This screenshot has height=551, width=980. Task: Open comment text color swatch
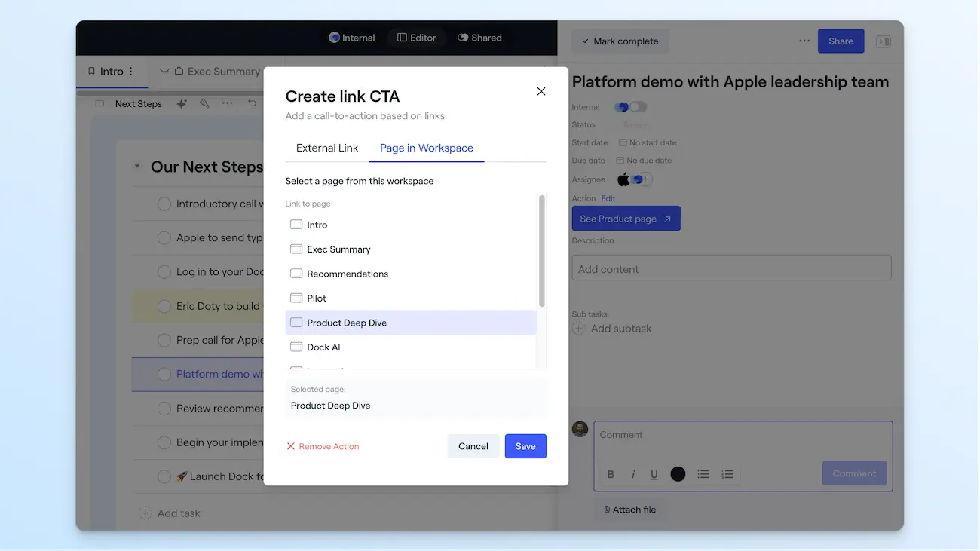pyautogui.click(x=678, y=474)
